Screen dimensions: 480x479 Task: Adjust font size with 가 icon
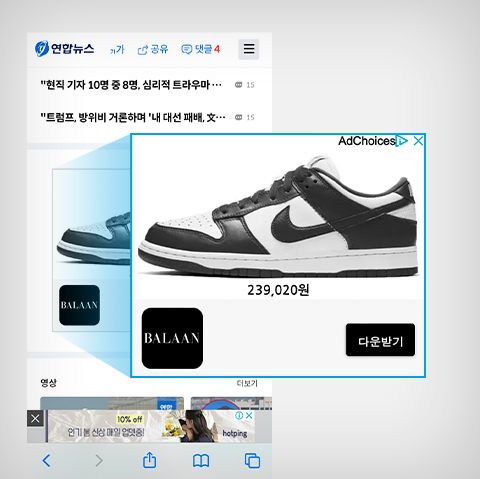click(117, 50)
